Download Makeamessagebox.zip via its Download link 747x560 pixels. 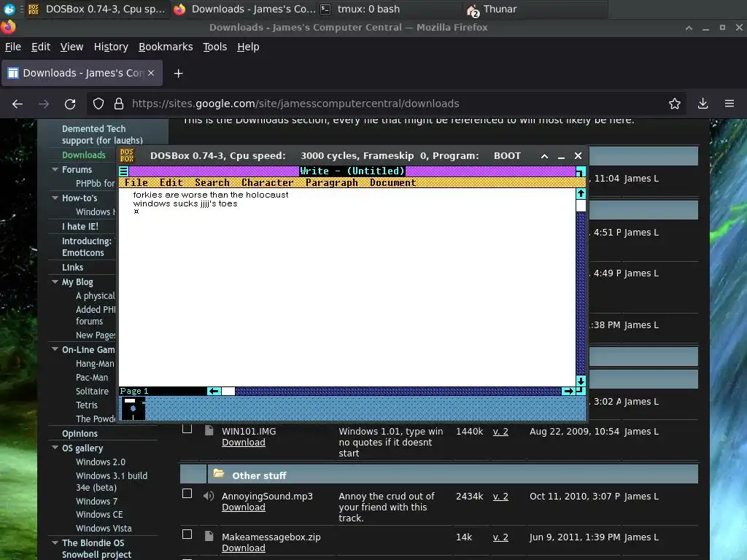tap(244, 548)
